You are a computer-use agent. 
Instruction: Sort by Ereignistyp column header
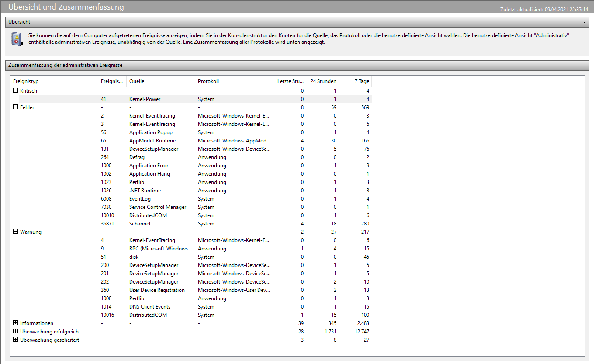pos(54,81)
